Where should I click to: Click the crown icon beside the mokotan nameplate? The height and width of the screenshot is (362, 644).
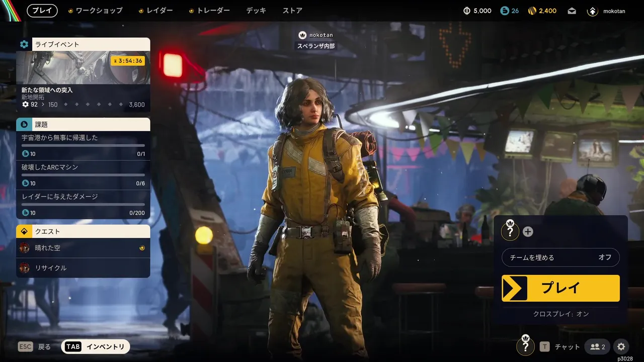pyautogui.click(x=302, y=35)
